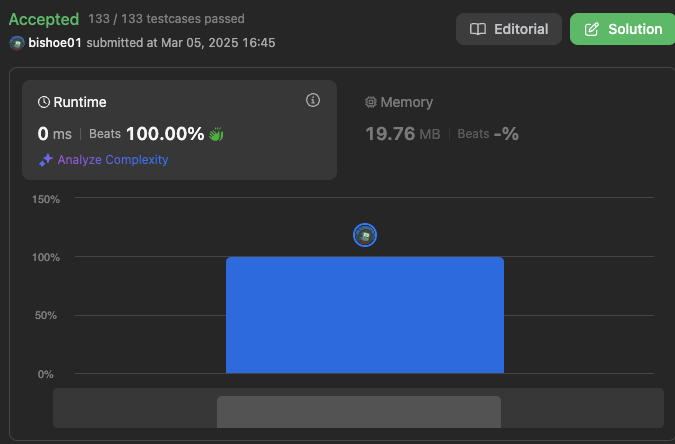Click the Accepted status text

pos(44,19)
